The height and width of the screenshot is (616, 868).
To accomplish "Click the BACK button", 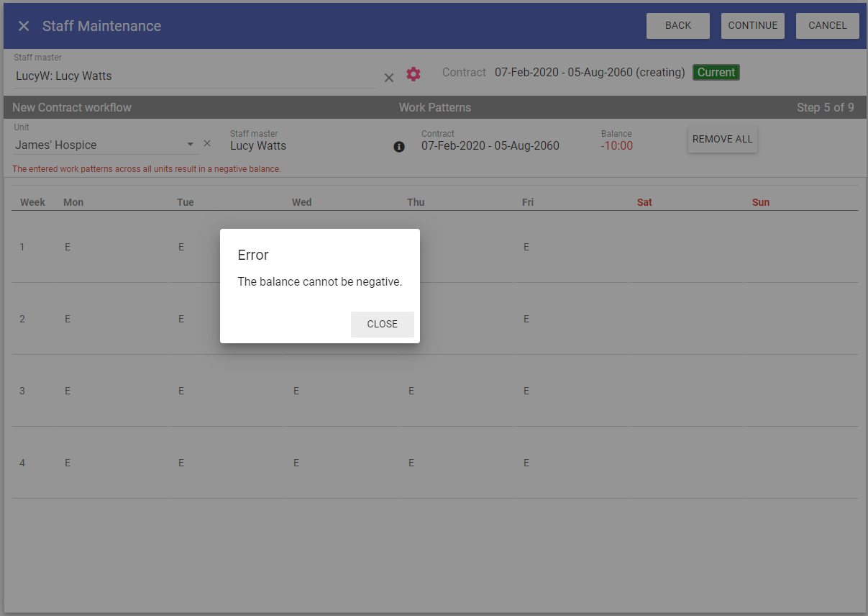I will coord(677,26).
